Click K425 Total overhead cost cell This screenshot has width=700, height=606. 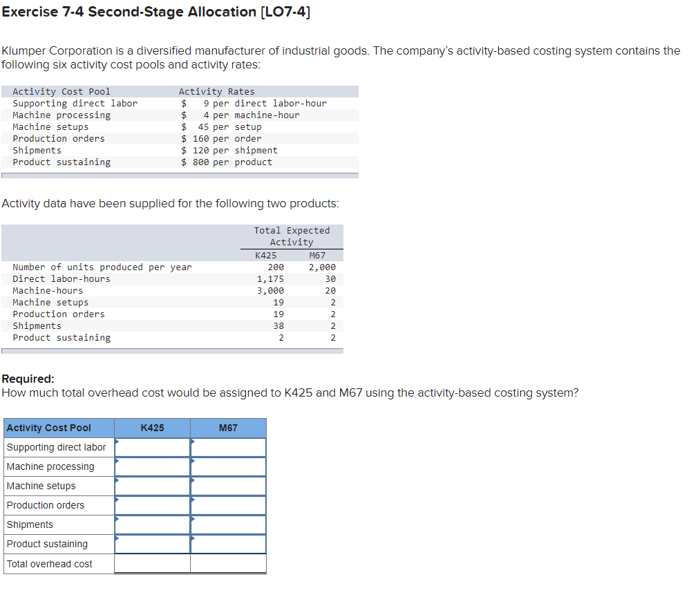tap(152, 564)
